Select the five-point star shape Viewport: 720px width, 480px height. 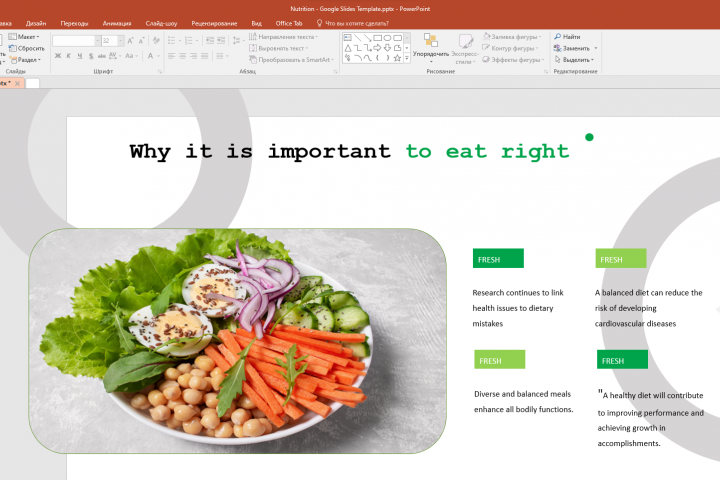[398, 58]
